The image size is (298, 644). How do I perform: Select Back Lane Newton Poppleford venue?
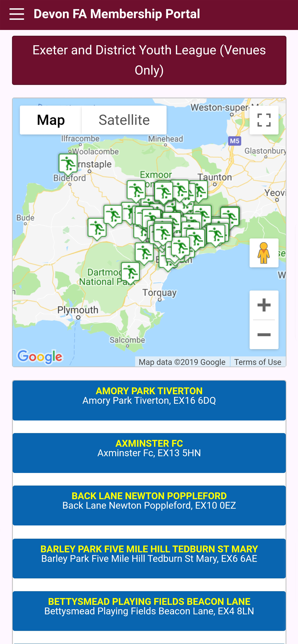149,506
